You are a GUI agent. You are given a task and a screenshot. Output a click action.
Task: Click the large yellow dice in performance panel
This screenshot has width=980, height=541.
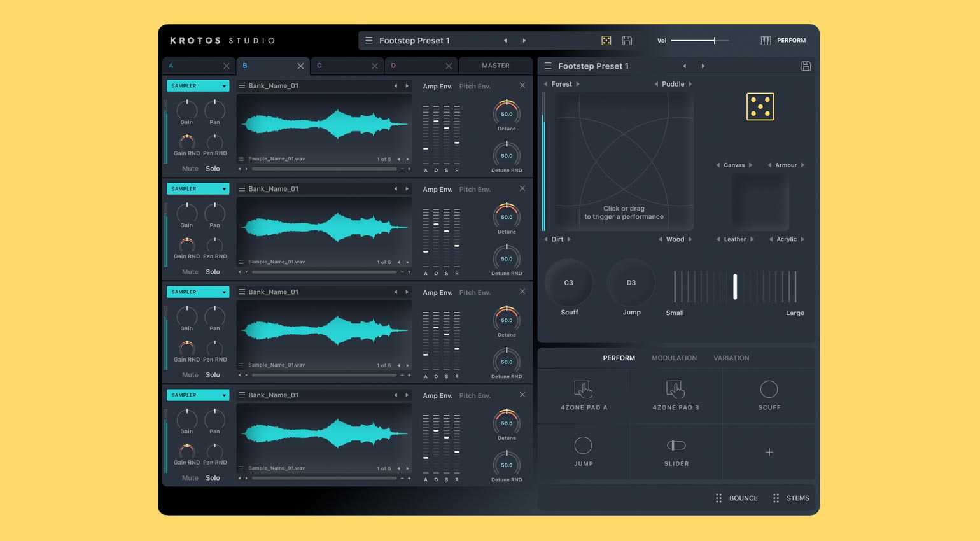(760, 107)
